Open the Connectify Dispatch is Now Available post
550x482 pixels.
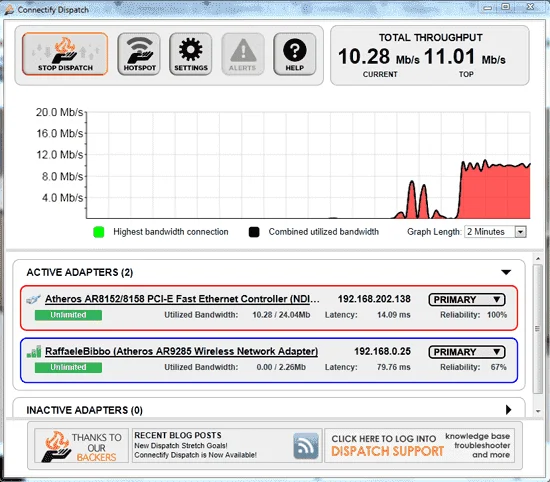(195, 455)
